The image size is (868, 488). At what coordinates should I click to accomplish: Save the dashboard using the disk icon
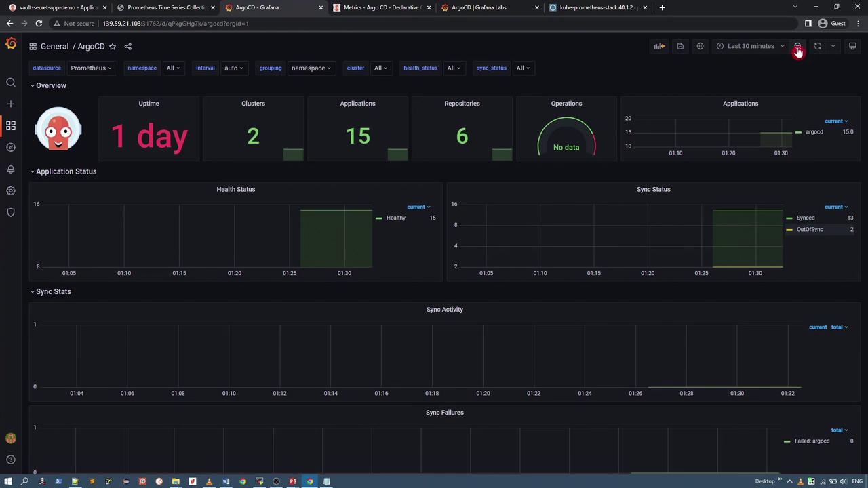click(x=679, y=46)
